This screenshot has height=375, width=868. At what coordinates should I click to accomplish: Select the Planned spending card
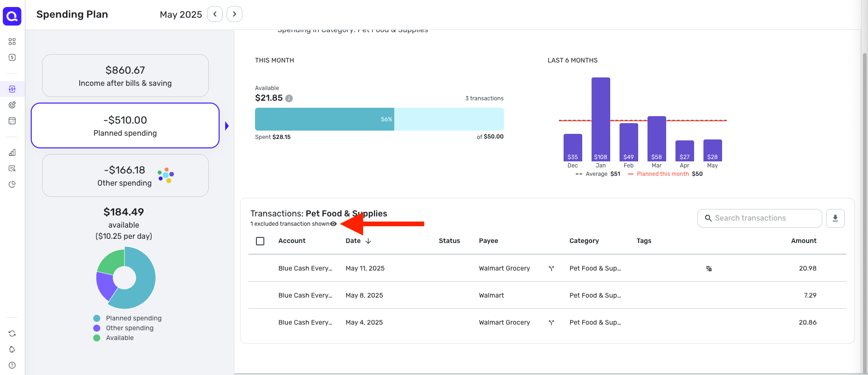pyautogui.click(x=125, y=125)
